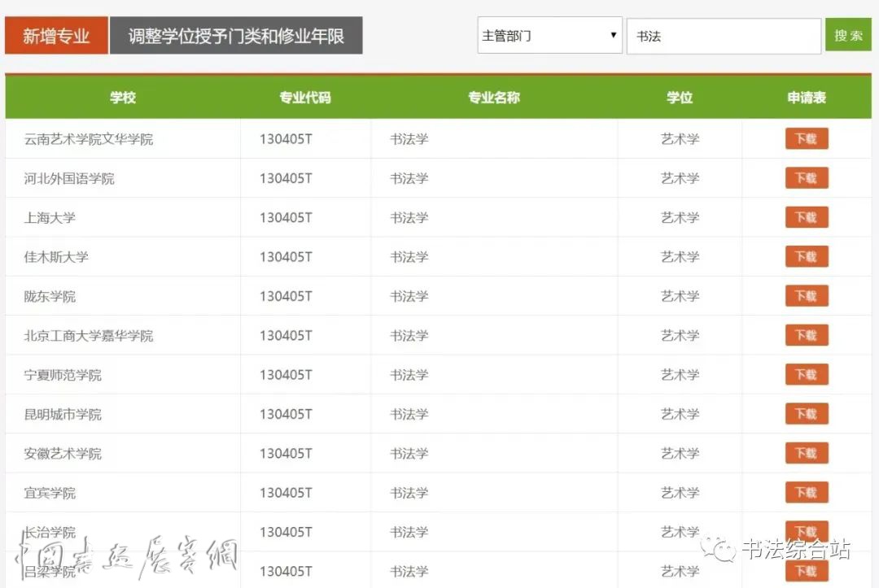Download application form for 宁夏师范学院
This screenshot has height=588, width=879.
[x=806, y=375]
